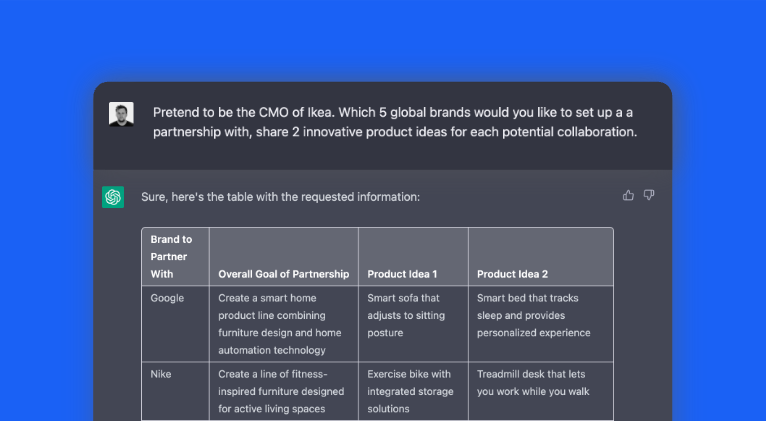Click the "Treadmill desk that lets you work" cell

(541, 391)
